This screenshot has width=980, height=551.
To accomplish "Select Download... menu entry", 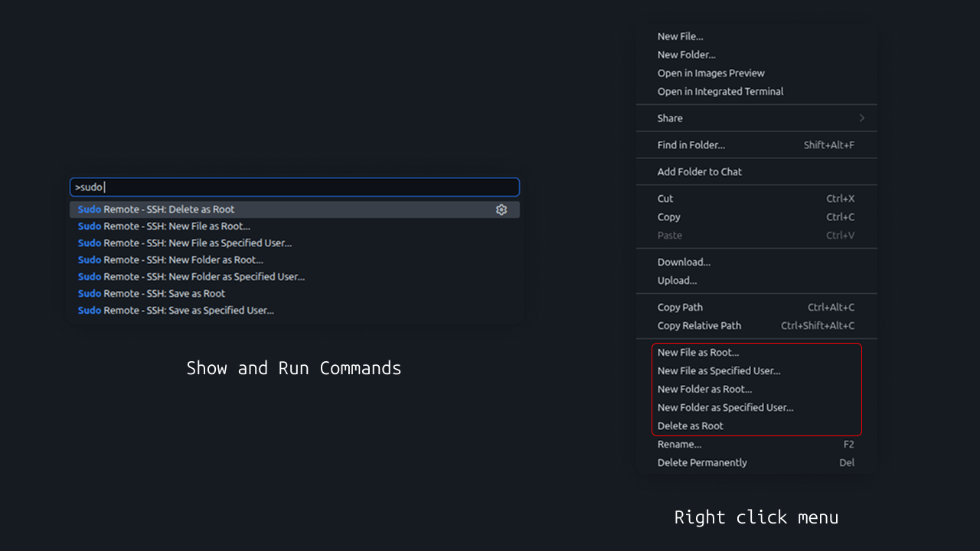I will tap(756, 262).
